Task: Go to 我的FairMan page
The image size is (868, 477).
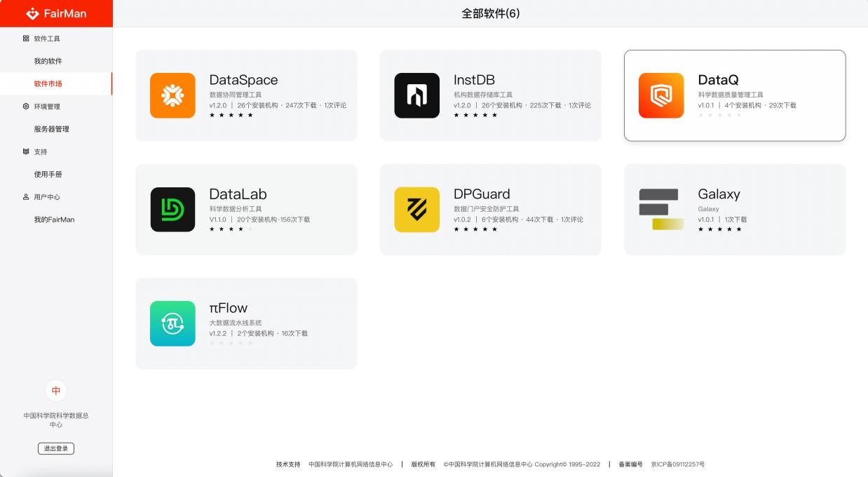Action: click(x=54, y=220)
